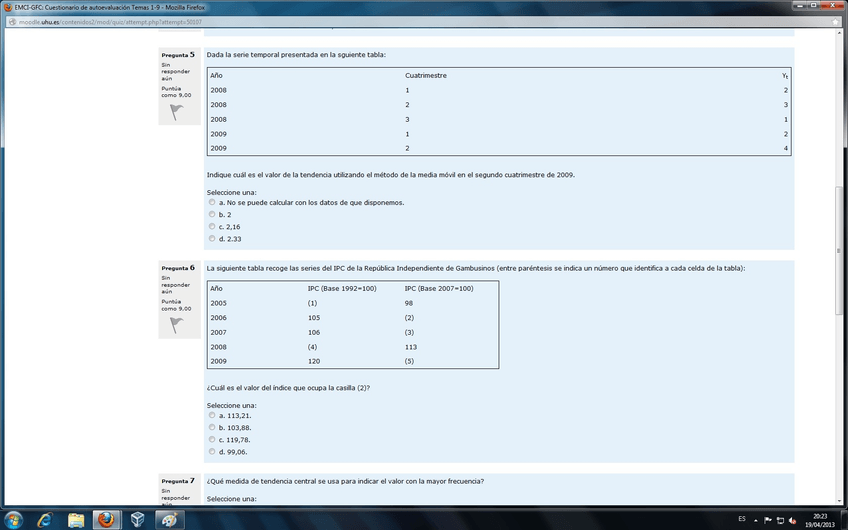Click the vertical scrollbar thumb
Image resolution: width=848 pixels, height=530 pixels.
pyautogui.click(x=839, y=250)
